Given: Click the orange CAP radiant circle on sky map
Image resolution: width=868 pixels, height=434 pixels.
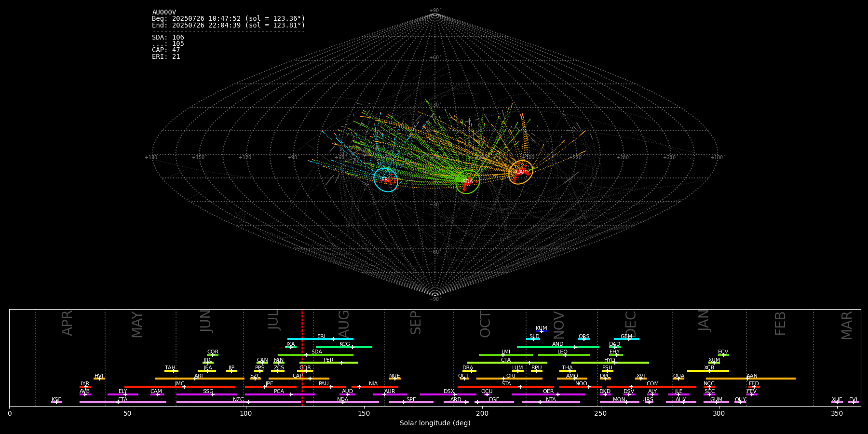Looking at the screenshot, I should (x=521, y=172).
